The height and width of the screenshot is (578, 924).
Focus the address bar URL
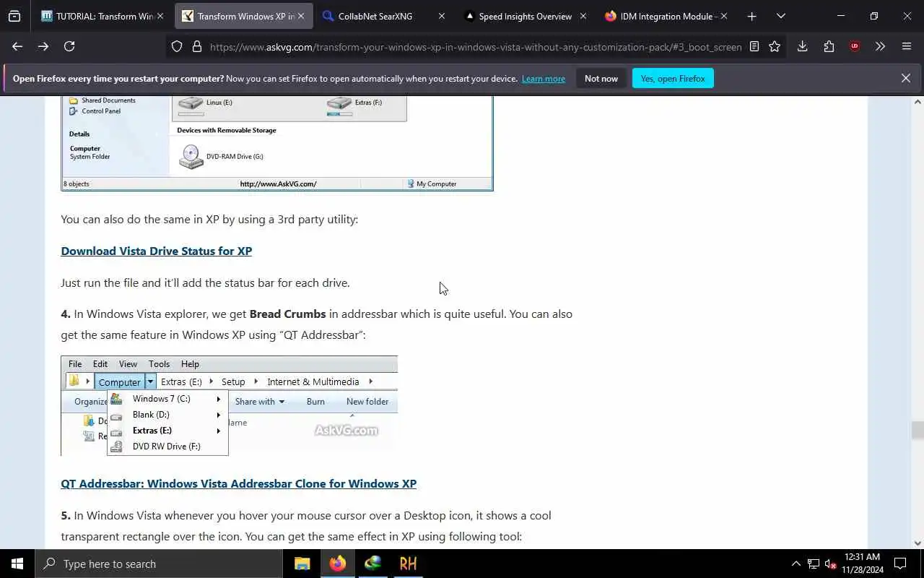475,46
